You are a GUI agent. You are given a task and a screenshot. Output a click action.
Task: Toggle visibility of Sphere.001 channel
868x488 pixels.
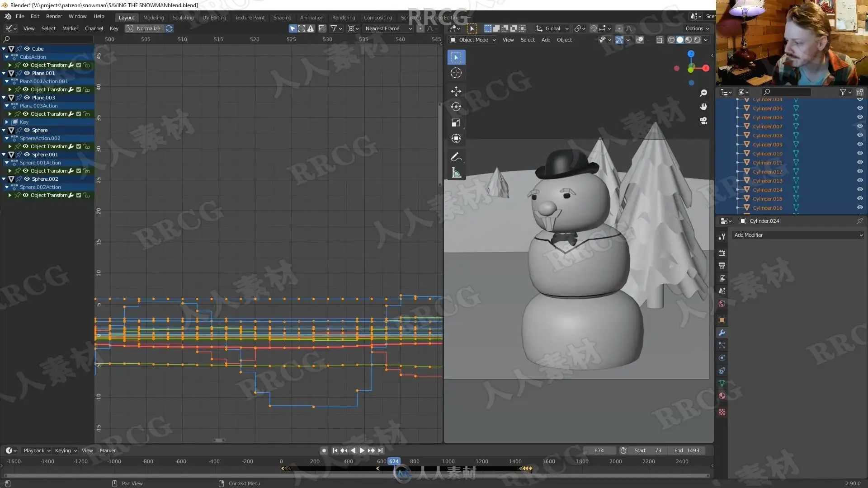(27, 155)
